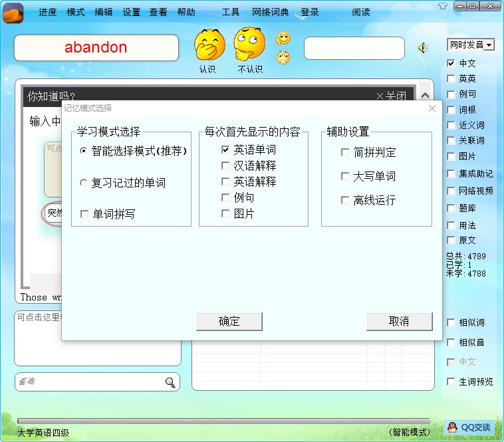Click the abandon word display box
Screen dimensions: 504x442
pyautogui.click(x=96, y=48)
